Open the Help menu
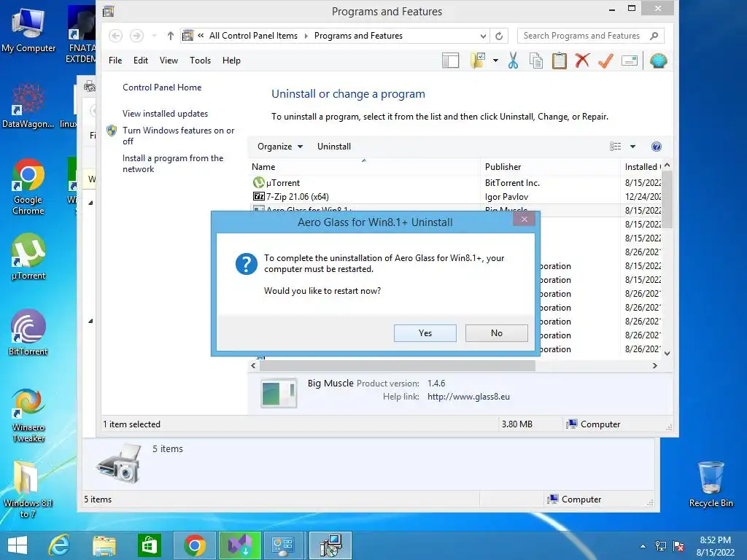 [231, 61]
